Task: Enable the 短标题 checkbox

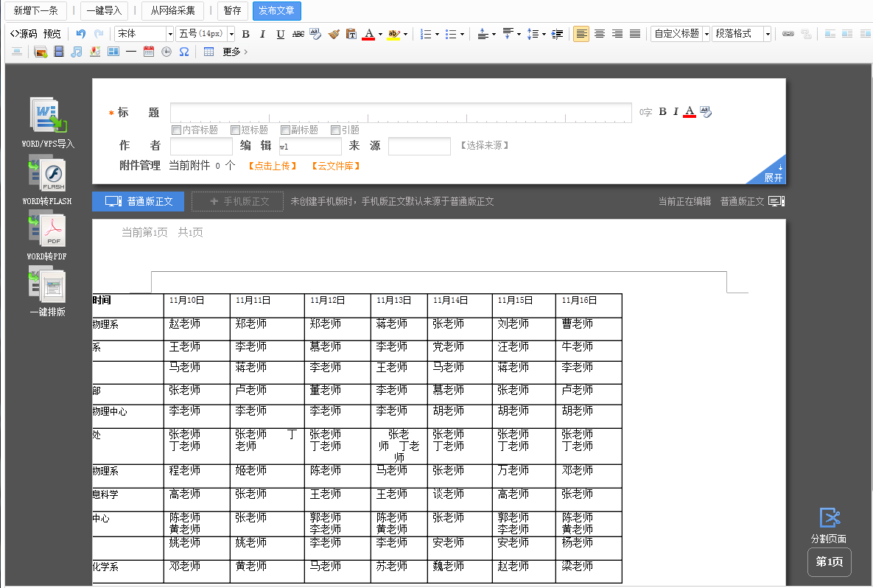Action: [x=236, y=130]
